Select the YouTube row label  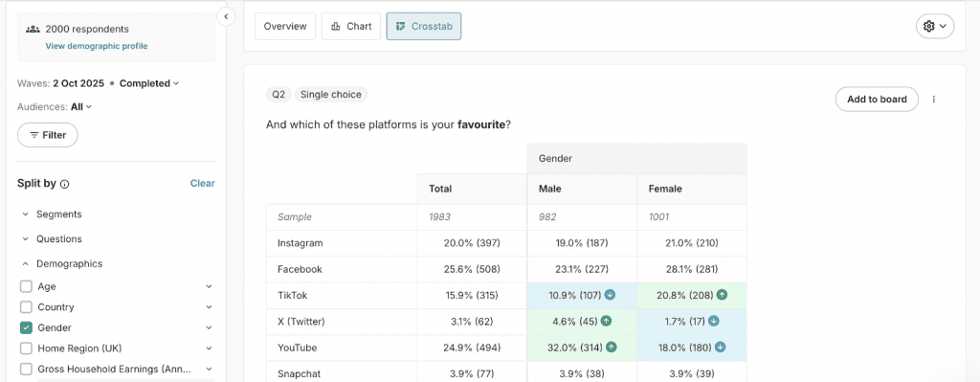[297, 348]
